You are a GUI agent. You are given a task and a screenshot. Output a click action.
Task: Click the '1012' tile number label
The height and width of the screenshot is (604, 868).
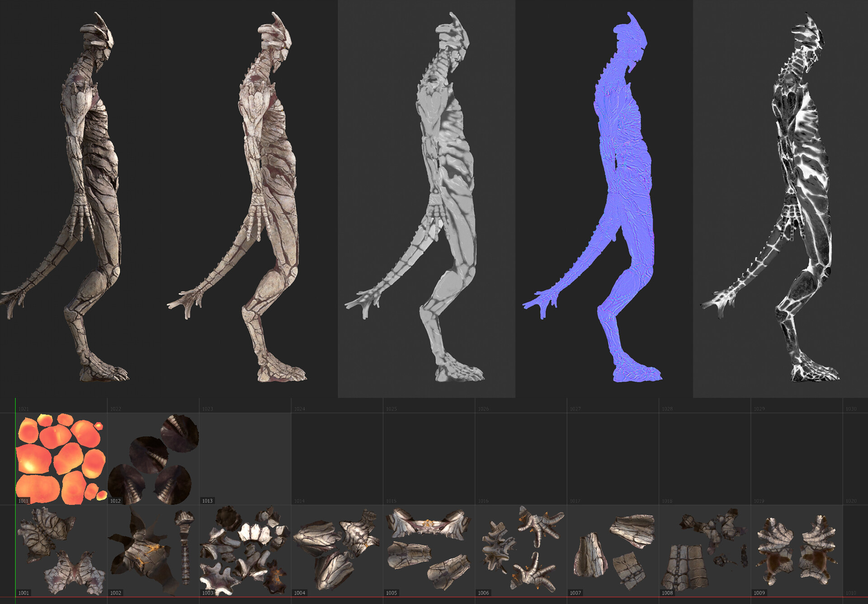[115, 501]
